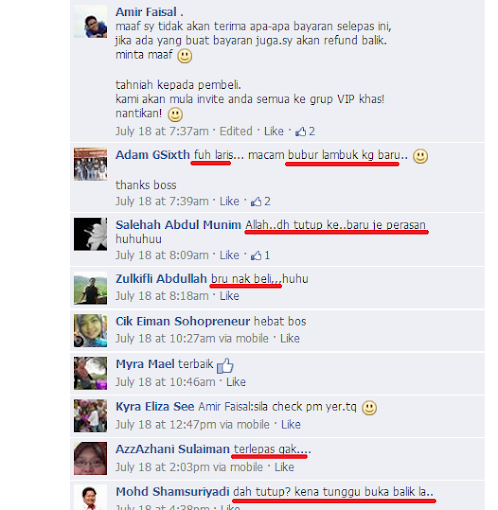This screenshot has height=510, width=498.
Task: Open AzzAzhani Sulaiman's profile photo
Action: click(x=90, y=459)
